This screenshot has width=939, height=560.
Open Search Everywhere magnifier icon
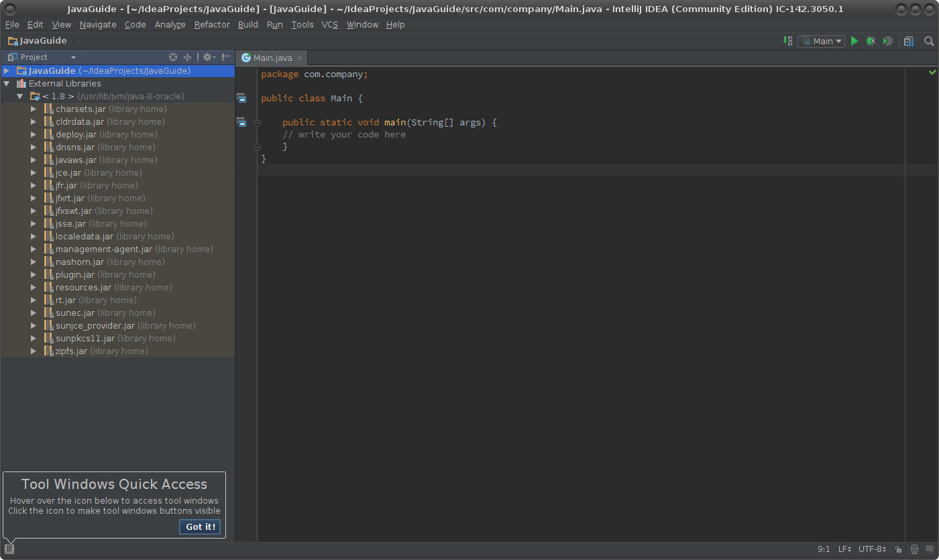(x=929, y=41)
